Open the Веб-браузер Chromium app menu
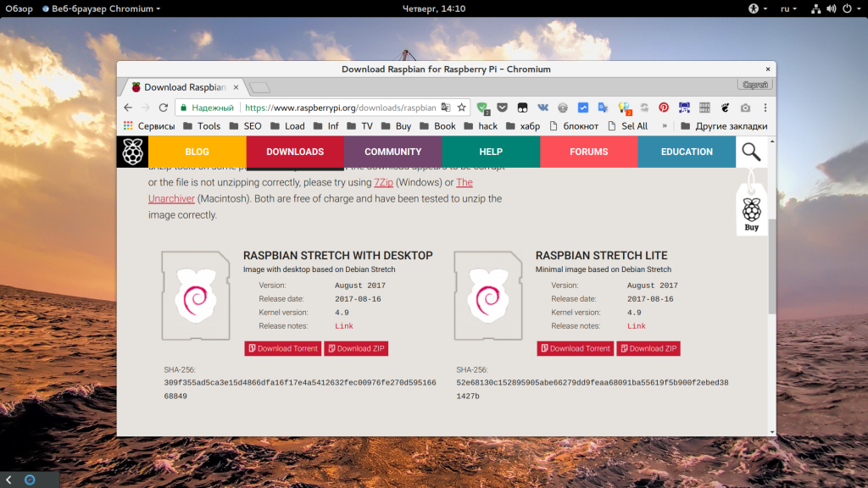 (102, 8)
